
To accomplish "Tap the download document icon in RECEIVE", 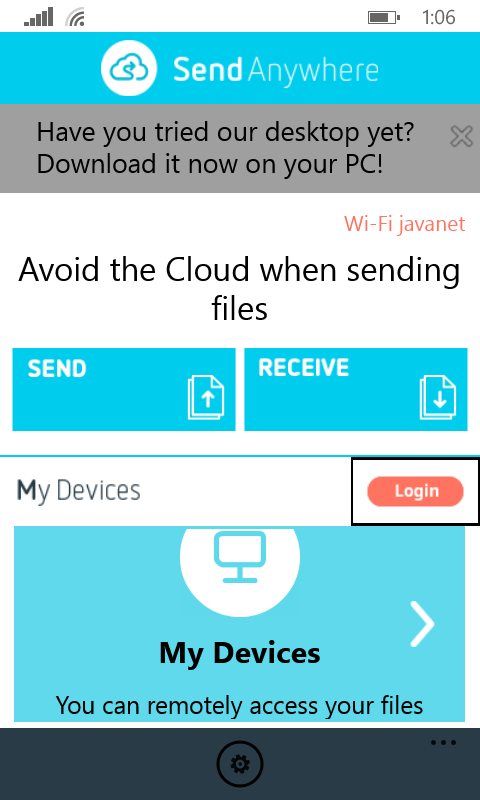I will [x=438, y=397].
